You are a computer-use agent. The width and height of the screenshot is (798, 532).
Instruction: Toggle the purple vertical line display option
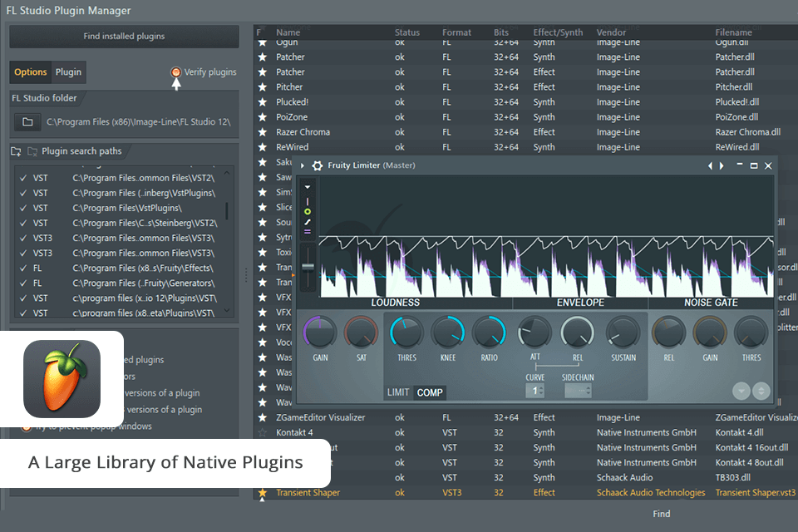pos(308,202)
